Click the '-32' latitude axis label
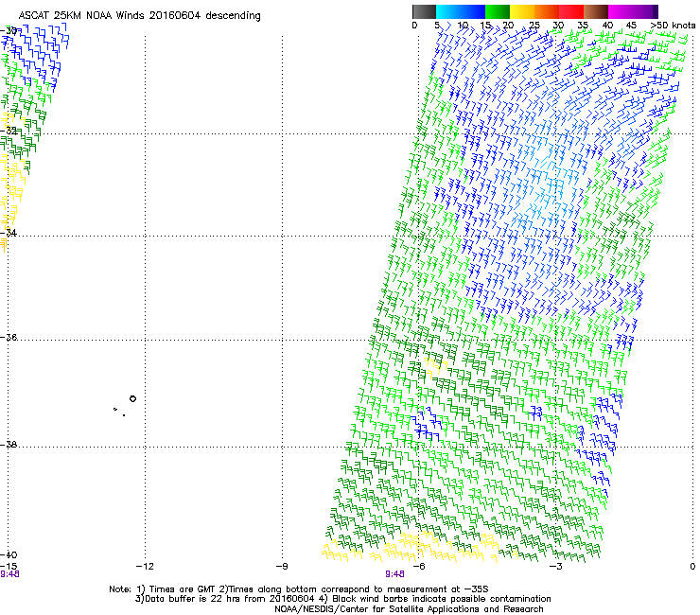 tap(9, 131)
